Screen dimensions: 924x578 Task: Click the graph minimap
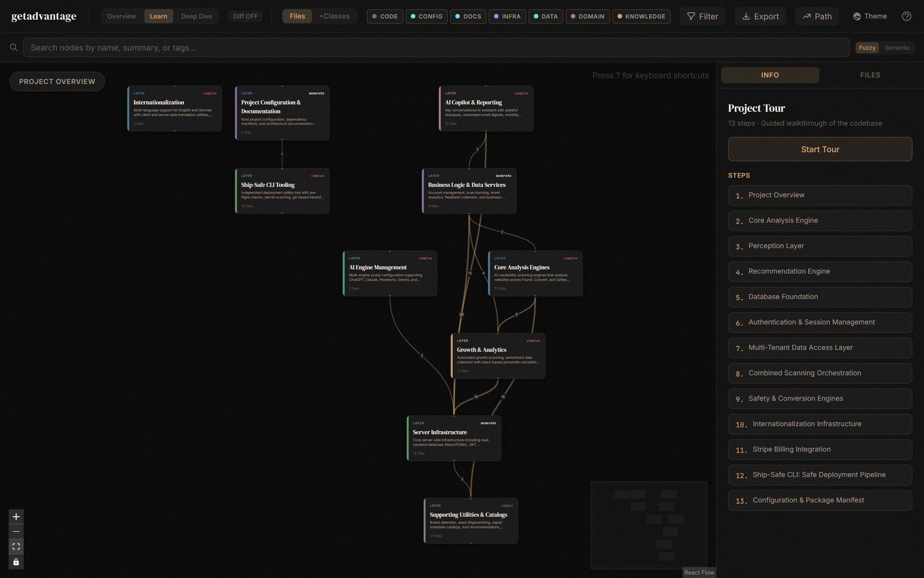coord(649,525)
